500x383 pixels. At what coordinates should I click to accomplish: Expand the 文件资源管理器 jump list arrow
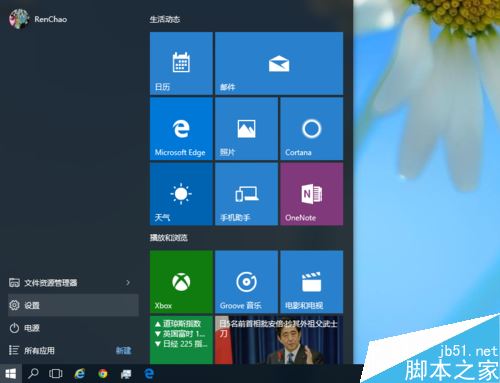pos(128,283)
